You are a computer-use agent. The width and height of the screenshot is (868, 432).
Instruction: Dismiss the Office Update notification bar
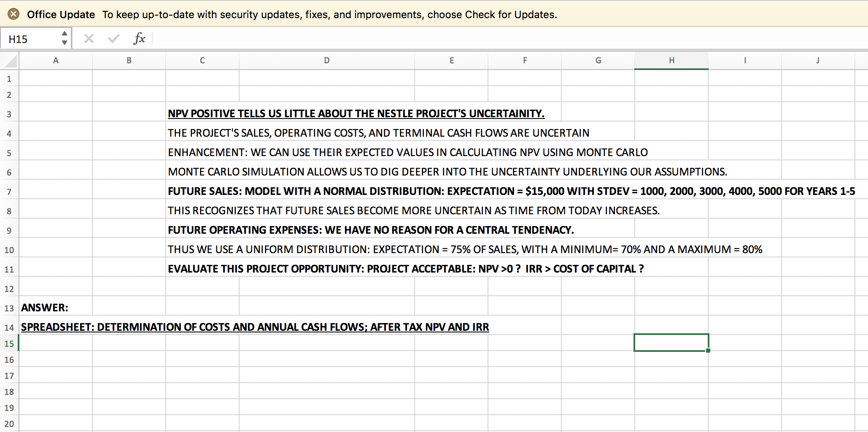coord(13,14)
